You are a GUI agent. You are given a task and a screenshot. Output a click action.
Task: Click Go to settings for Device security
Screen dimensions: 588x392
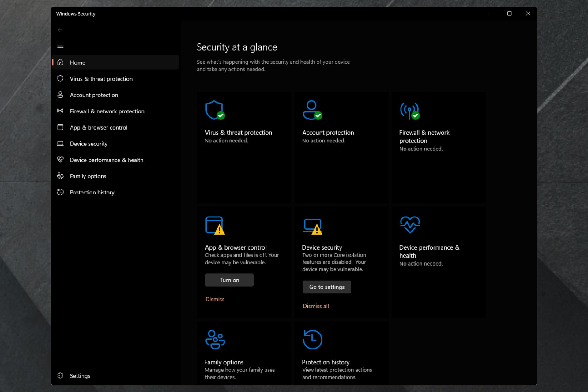tap(327, 287)
